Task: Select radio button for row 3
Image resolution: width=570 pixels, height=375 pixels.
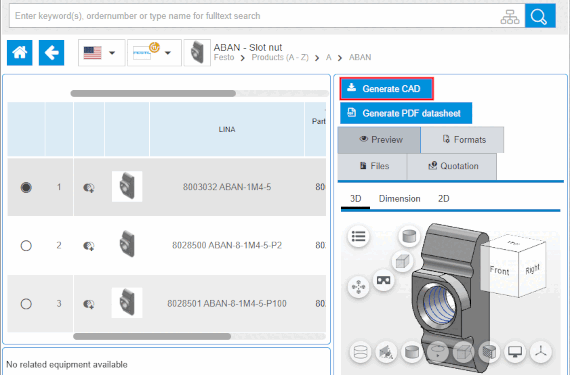Action: pyautogui.click(x=26, y=304)
